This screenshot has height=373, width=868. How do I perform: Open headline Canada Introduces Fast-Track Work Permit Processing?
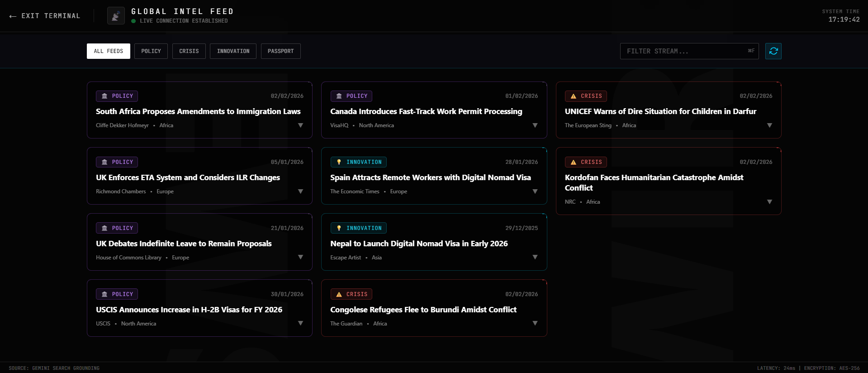(x=426, y=111)
